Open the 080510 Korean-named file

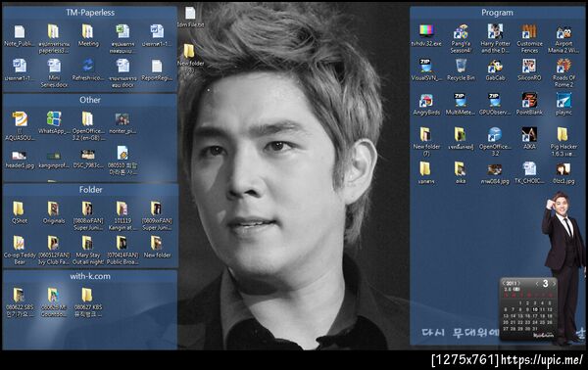[122, 161]
